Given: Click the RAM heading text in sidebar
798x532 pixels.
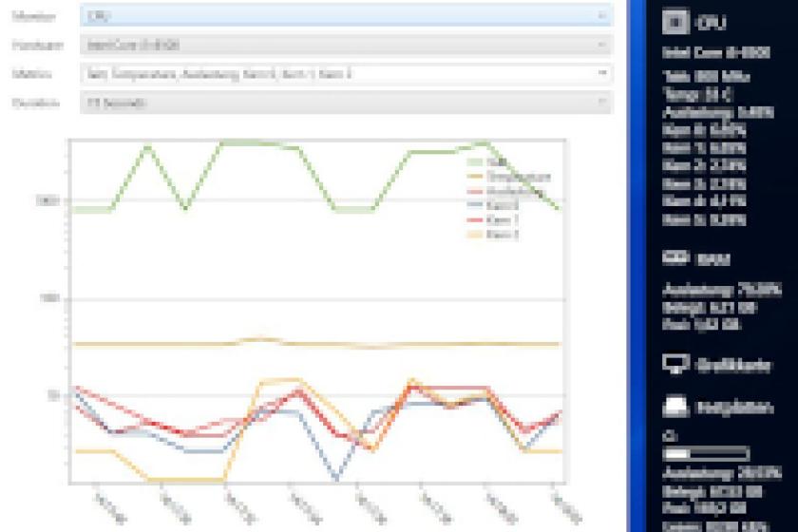Looking at the screenshot, I should tap(712, 259).
